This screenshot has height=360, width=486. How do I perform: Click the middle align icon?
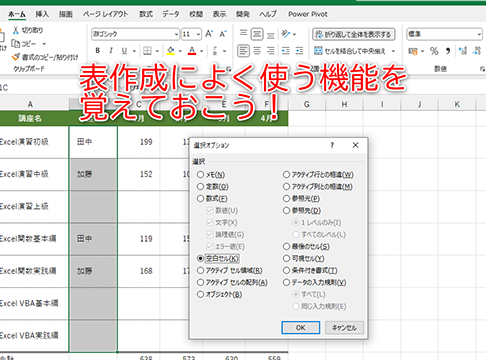point(257,34)
